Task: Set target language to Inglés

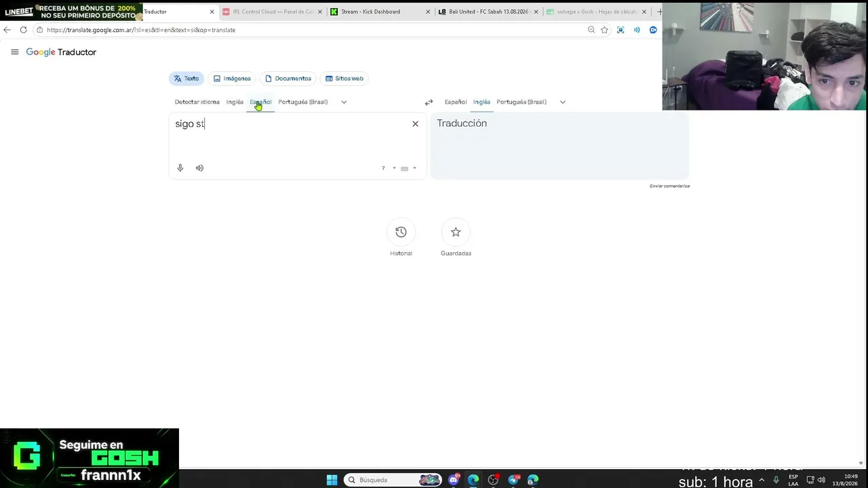Action: pos(481,102)
